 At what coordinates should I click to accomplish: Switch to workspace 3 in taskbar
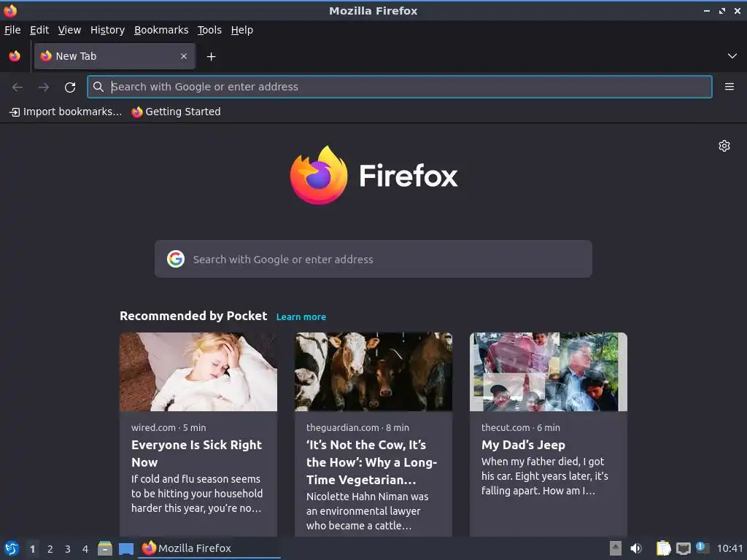point(68,549)
